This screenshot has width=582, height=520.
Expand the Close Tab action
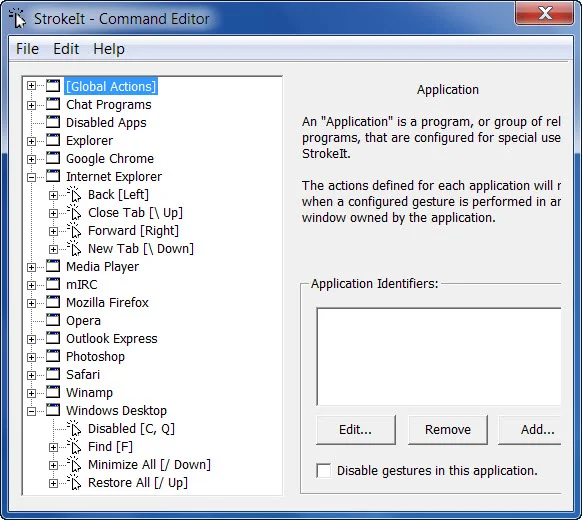(53, 213)
